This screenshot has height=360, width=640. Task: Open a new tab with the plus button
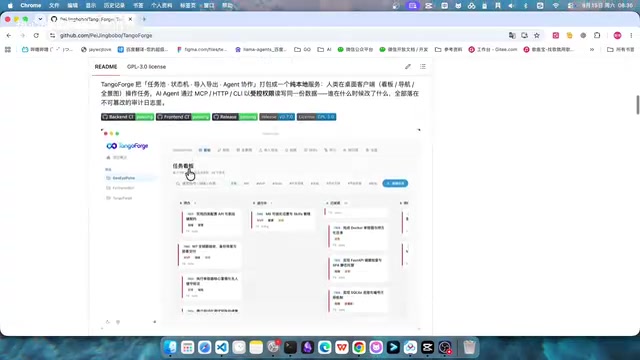tap(144, 19)
